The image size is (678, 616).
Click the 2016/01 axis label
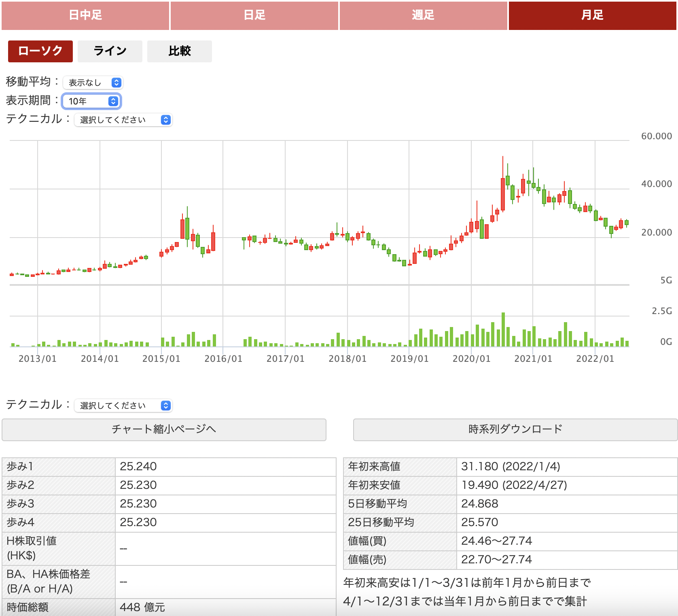point(223,359)
